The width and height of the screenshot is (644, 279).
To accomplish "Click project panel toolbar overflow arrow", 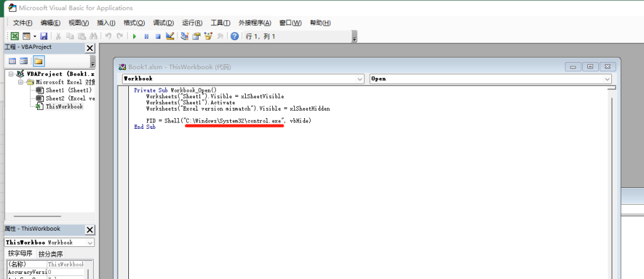I will (x=93, y=62).
